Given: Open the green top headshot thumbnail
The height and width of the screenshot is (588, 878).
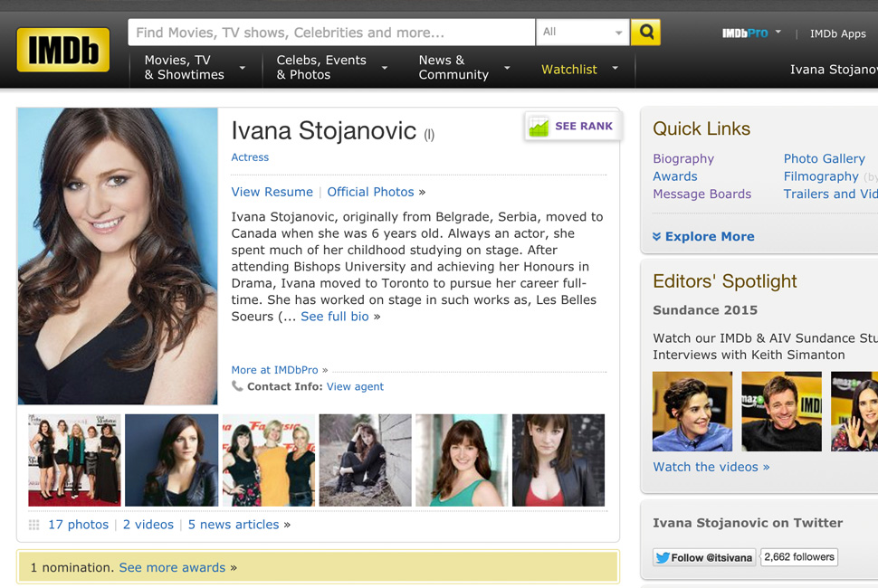Looking at the screenshot, I should [462, 460].
